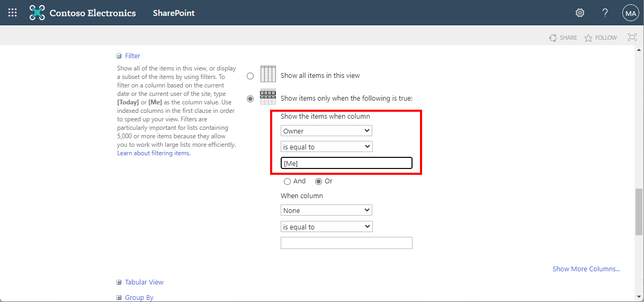Image resolution: width=644 pixels, height=302 pixels.
Task: Open 'Learn about filtering items' link
Action: 153,153
